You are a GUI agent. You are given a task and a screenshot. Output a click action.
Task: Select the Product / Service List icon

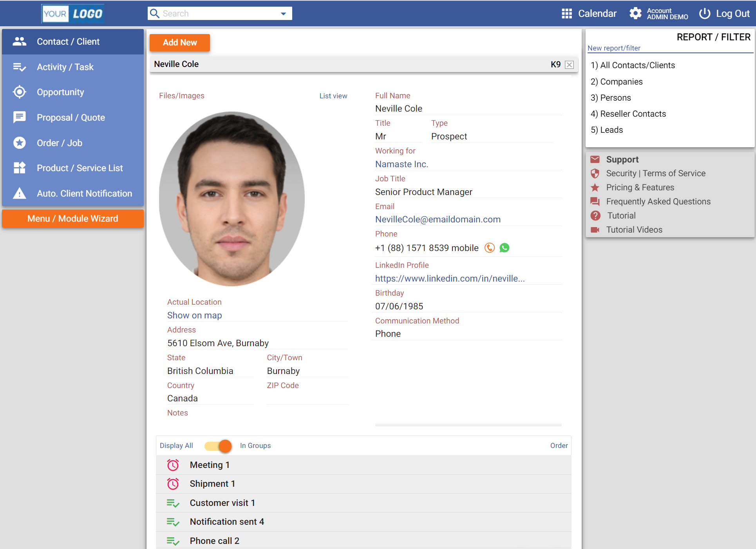19,168
